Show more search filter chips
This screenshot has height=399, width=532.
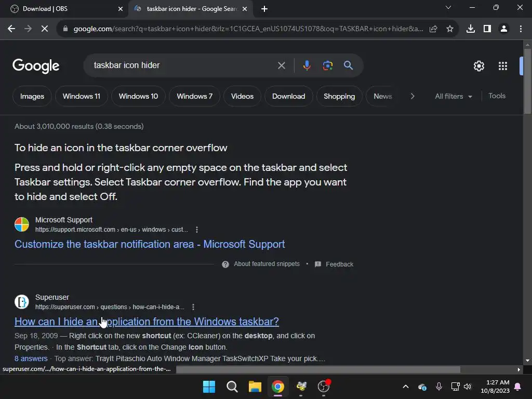(x=412, y=96)
